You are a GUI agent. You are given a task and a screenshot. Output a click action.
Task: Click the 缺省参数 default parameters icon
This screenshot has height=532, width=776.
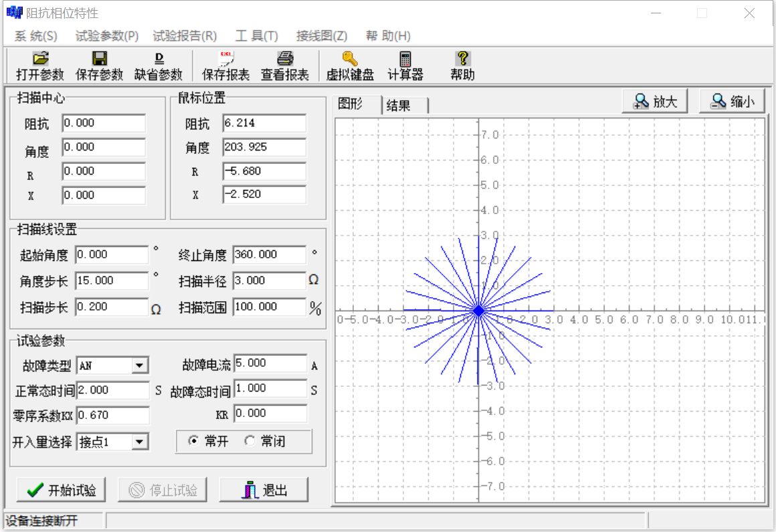159,60
